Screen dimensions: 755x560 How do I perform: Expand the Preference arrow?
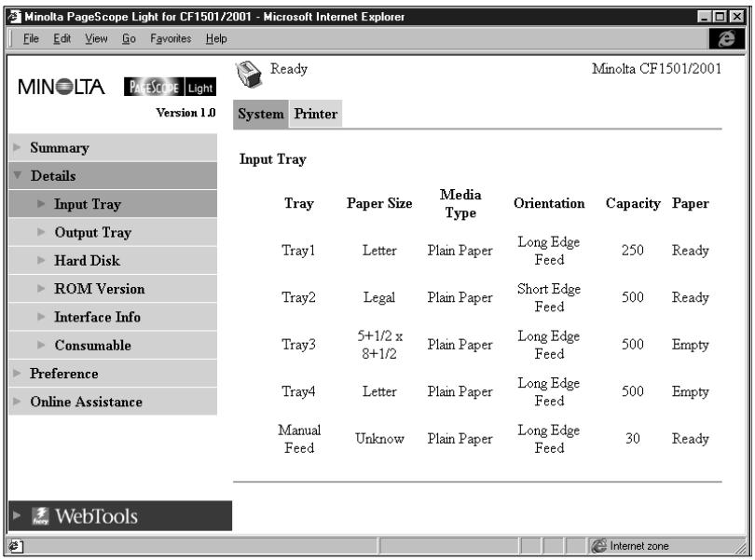(x=17, y=373)
